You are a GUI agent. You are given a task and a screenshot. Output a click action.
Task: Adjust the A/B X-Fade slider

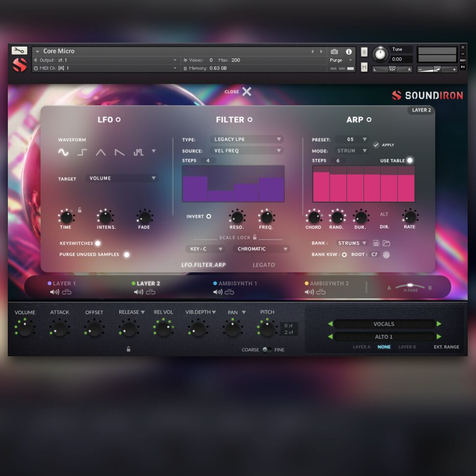click(x=410, y=286)
